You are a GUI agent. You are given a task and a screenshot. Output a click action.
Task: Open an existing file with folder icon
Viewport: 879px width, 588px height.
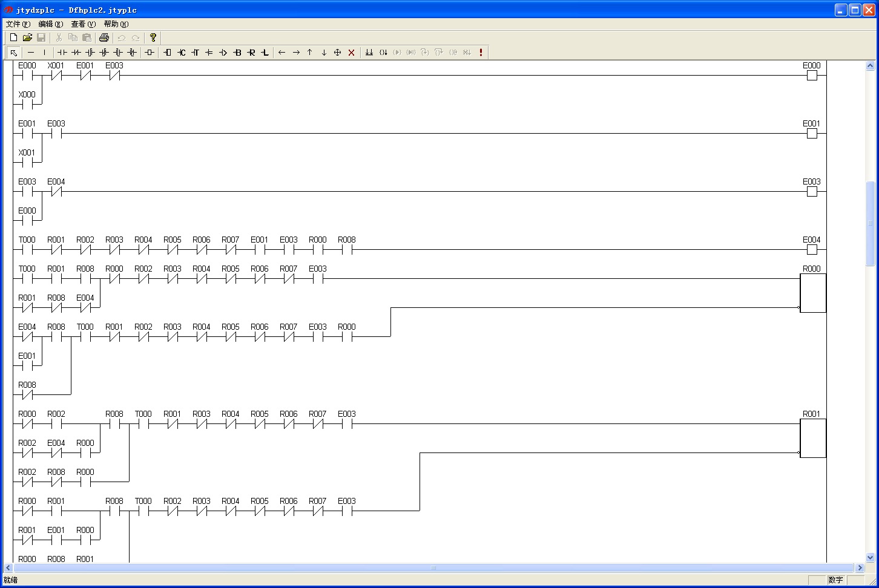point(27,38)
